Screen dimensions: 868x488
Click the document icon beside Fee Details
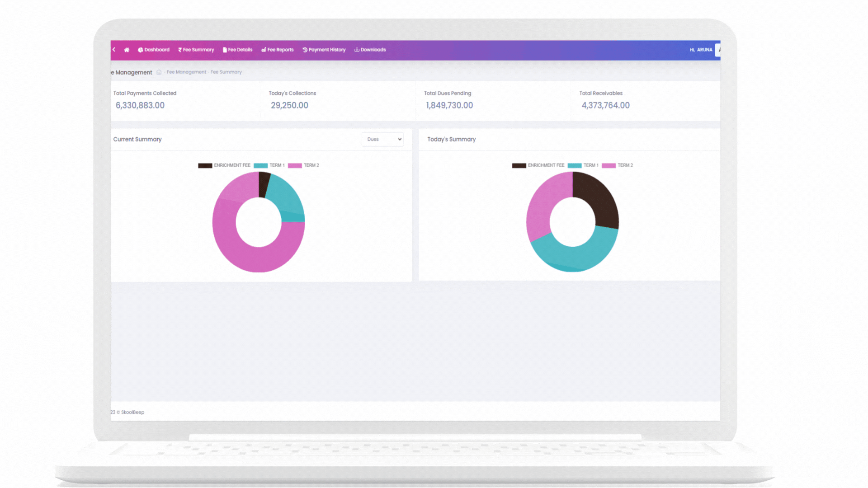pos(225,50)
